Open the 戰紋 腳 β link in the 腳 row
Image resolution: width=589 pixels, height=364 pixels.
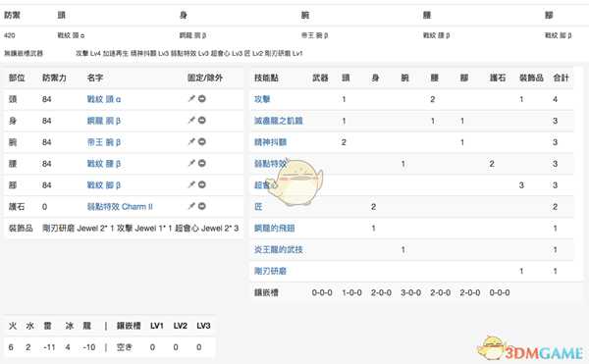coord(104,185)
